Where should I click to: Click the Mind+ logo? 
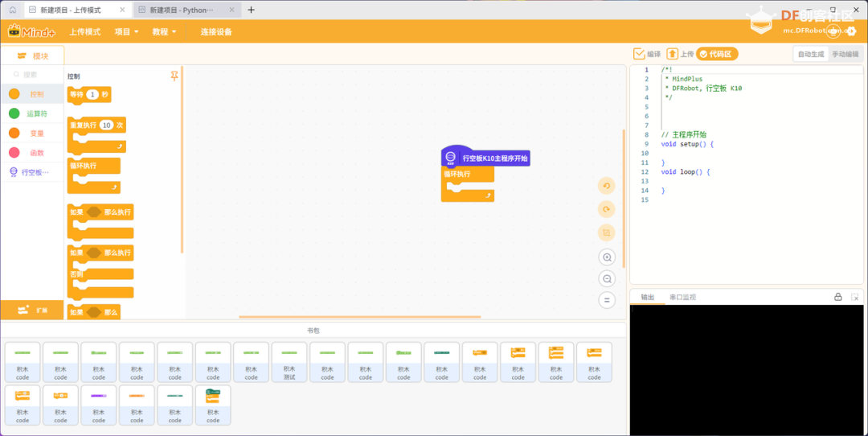click(31, 31)
